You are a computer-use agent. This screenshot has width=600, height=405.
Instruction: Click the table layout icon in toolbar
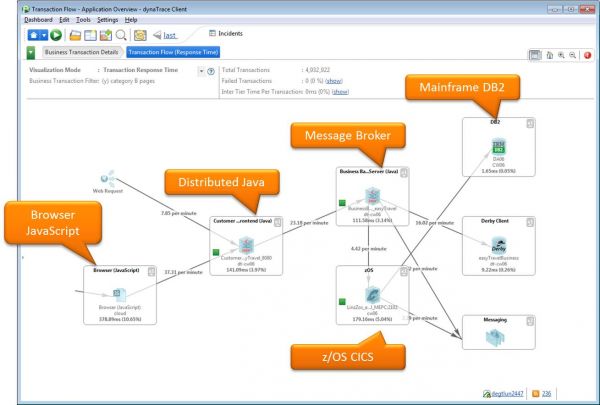pos(90,36)
